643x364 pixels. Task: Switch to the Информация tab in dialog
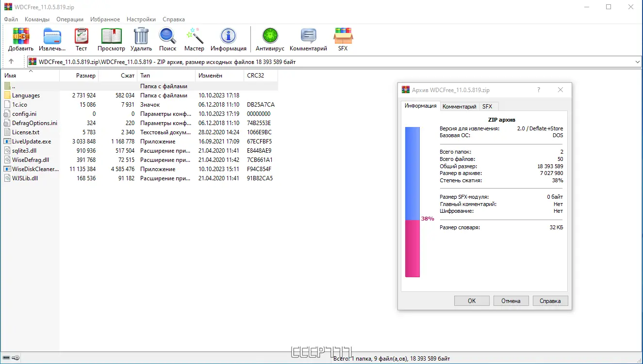click(x=421, y=106)
